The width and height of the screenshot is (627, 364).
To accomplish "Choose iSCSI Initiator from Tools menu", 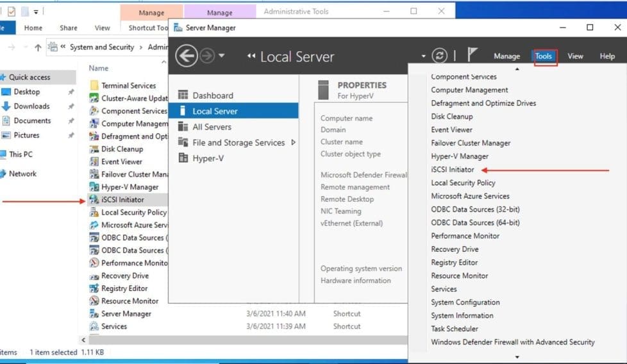I will pos(453,170).
